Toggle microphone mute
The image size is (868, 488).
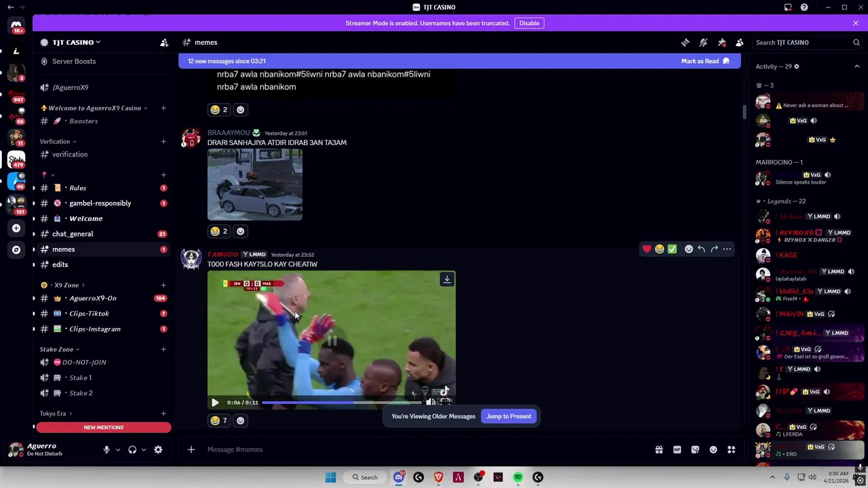(x=106, y=449)
